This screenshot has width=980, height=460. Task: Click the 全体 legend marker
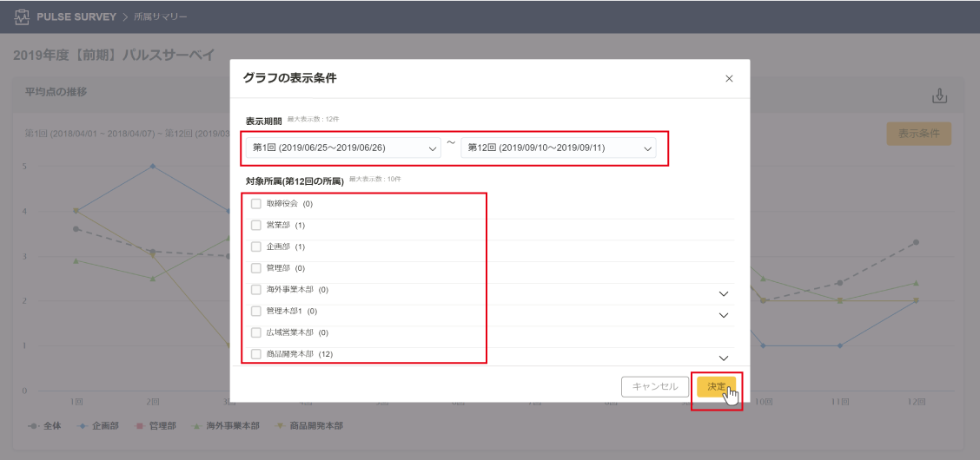[33, 426]
